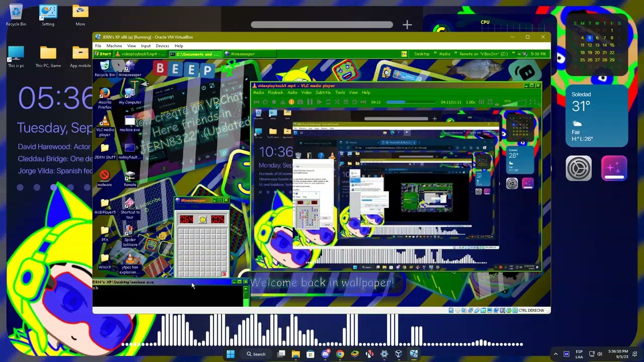Click the orange record button in VLC

coord(291,102)
